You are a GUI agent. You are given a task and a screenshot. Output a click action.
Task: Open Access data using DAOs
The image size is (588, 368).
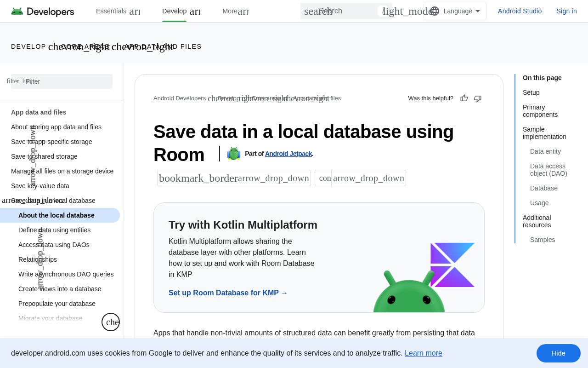click(54, 245)
